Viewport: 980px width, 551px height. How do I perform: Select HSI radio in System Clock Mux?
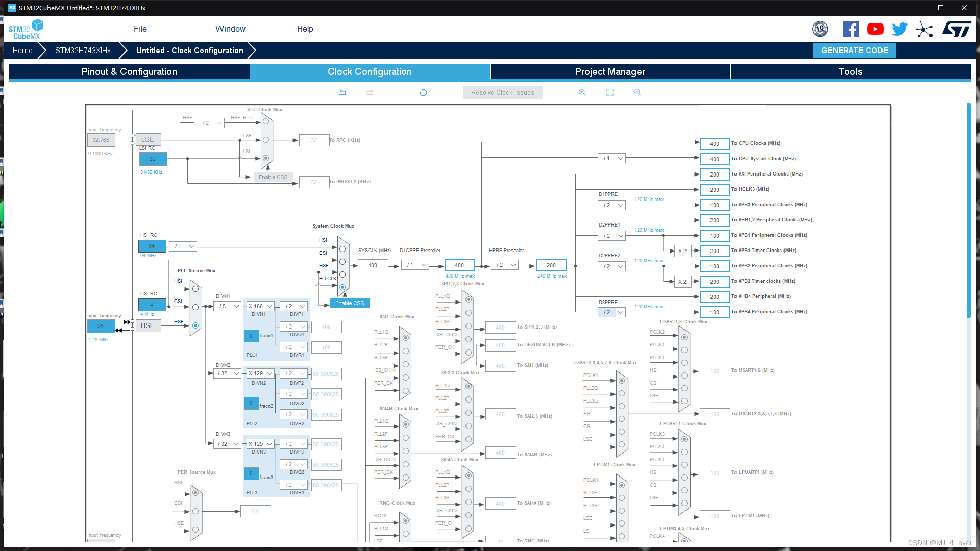click(342, 249)
